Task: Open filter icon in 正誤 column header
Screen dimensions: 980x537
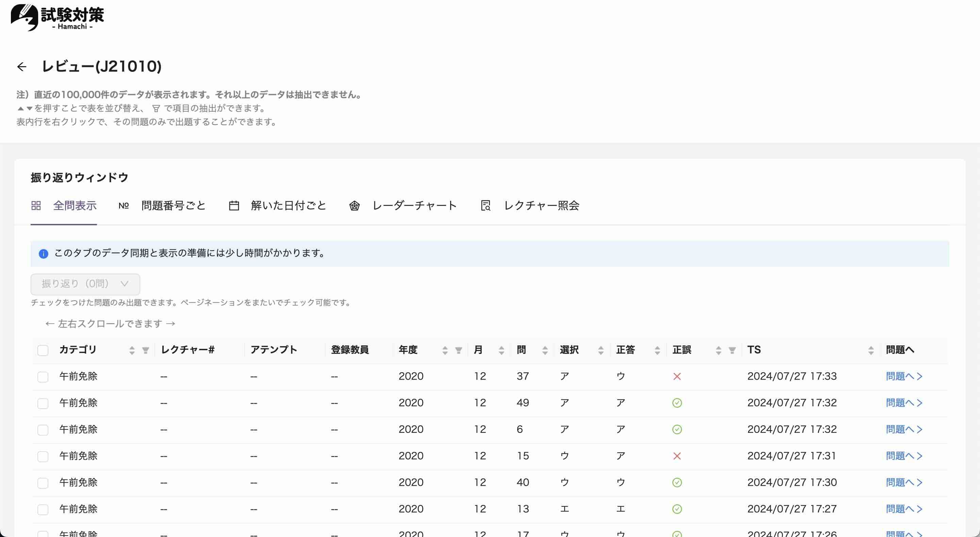Action: click(732, 351)
